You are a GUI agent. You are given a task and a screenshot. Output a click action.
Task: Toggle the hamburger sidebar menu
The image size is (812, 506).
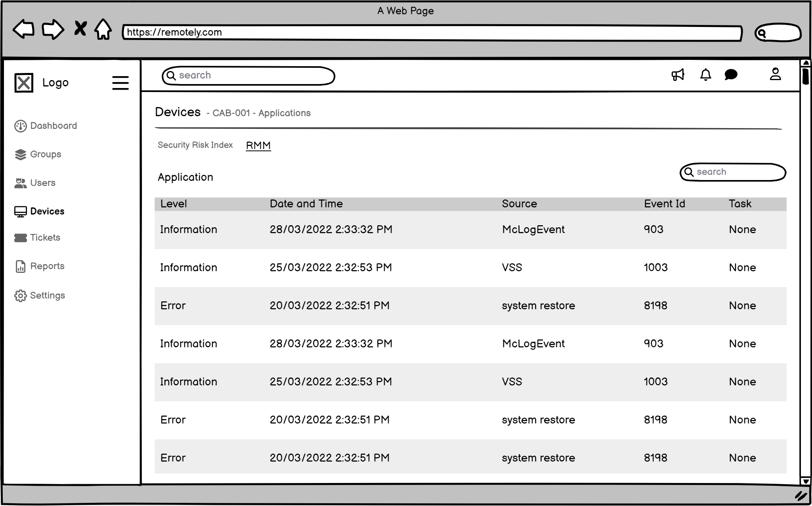(120, 83)
